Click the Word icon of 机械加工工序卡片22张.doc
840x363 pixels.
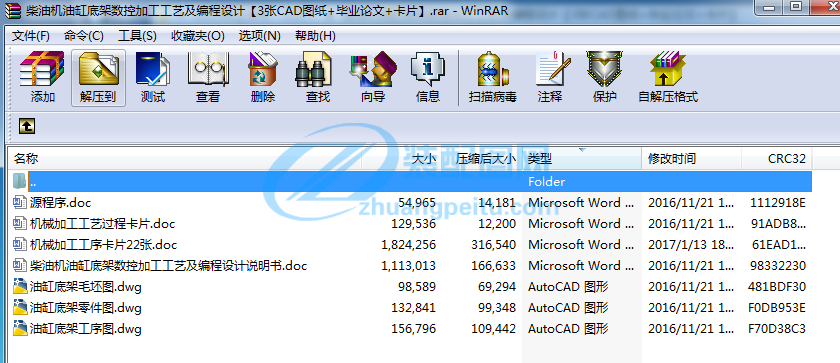[x=20, y=245]
